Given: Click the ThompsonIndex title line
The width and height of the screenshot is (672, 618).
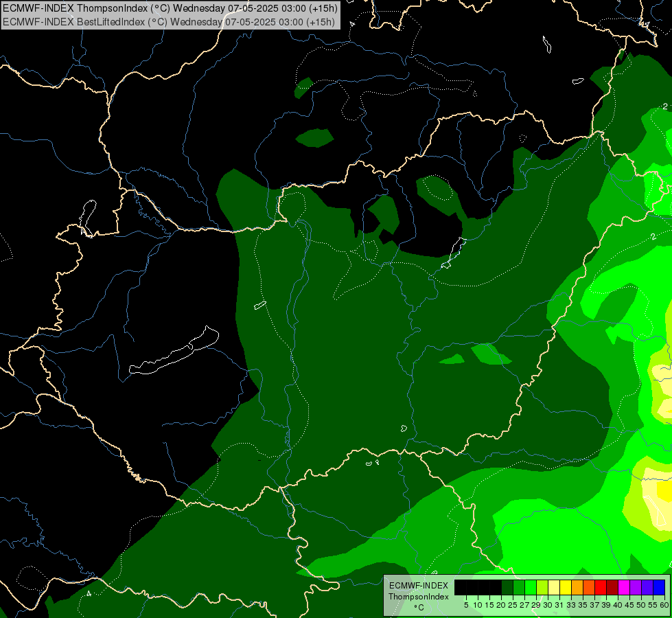Looking at the screenshot, I should [x=170, y=8].
